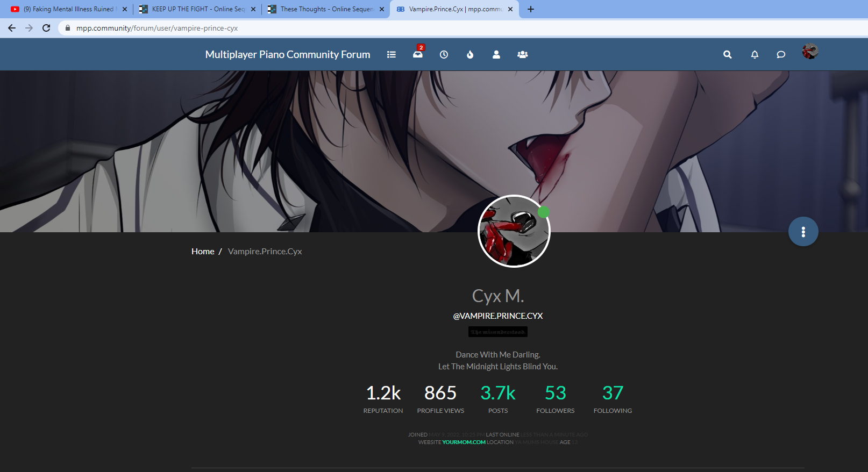Open the user avatar menu in navbar
Viewport: 868px width, 472px height.
tap(810, 52)
